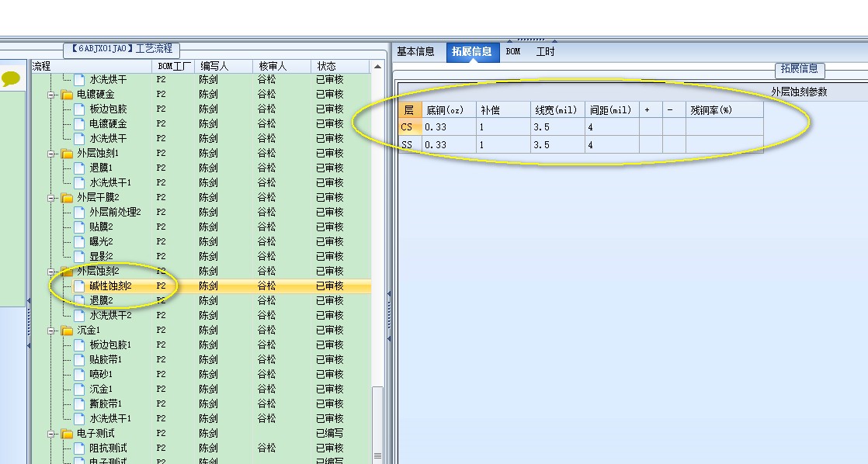
Task: Click the 电子测试 folder icon
Action: coord(67,434)
